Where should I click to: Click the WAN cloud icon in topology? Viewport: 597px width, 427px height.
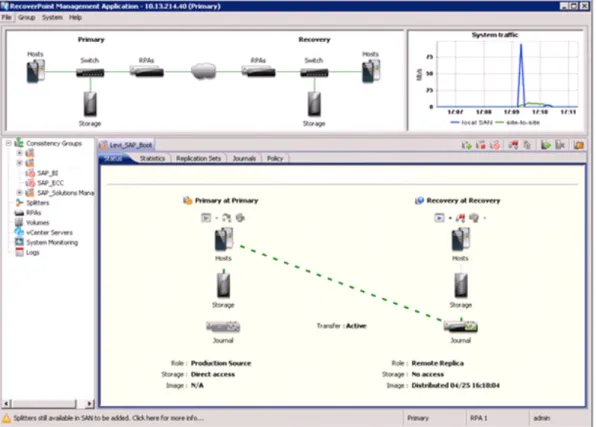click(203, 71)
